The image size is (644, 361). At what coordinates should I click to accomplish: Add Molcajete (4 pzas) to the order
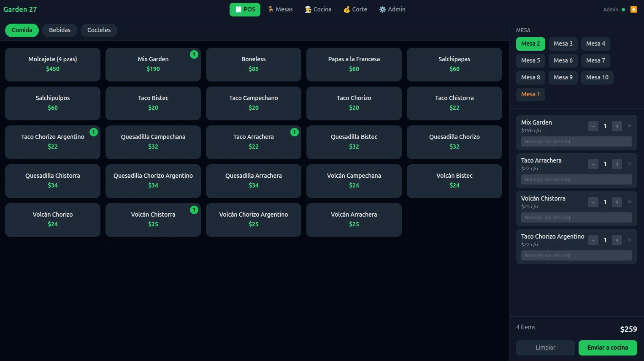click(53, 64)
